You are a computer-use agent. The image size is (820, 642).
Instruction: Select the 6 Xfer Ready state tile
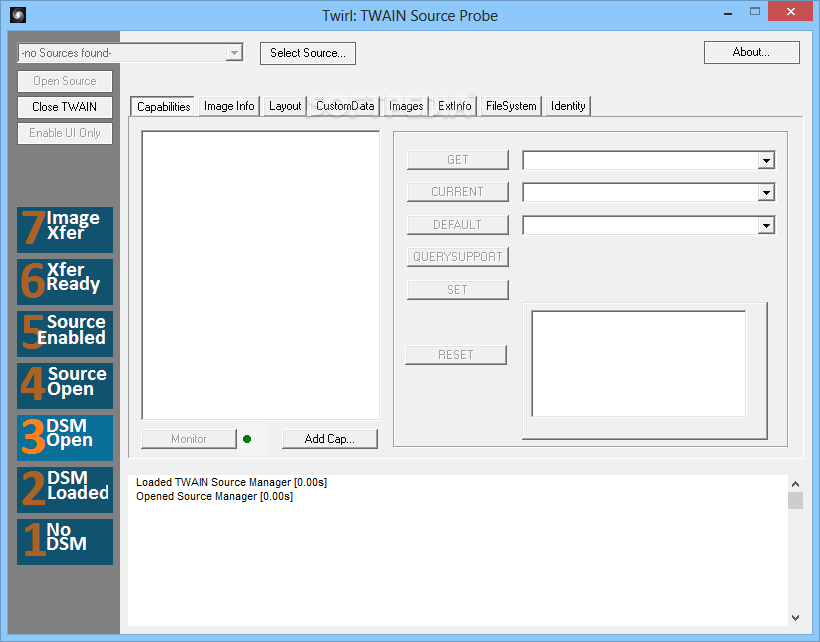point(65,282)
